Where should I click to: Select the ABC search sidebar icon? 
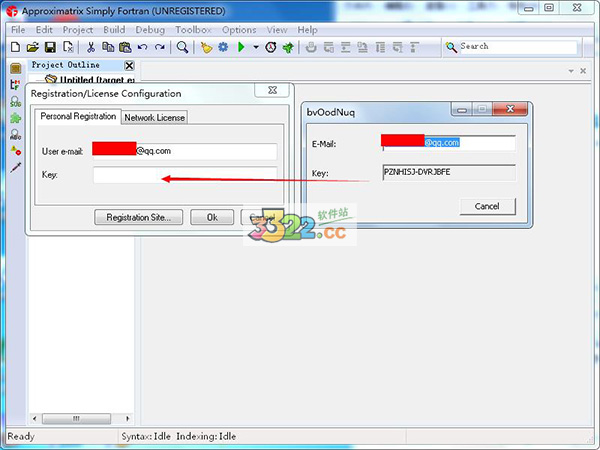(x=16, y=134)
